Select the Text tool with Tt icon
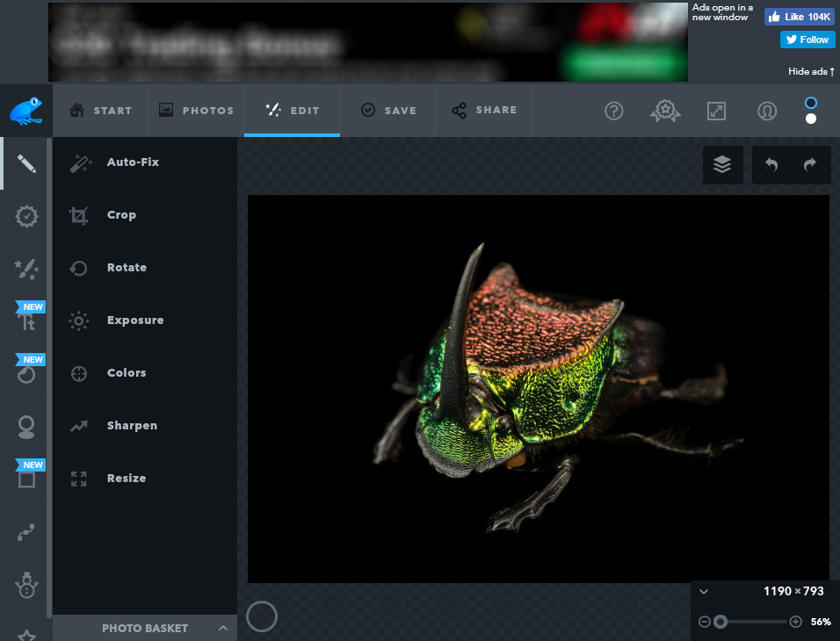This screenshot has width=840, height=641. point(25,320)
